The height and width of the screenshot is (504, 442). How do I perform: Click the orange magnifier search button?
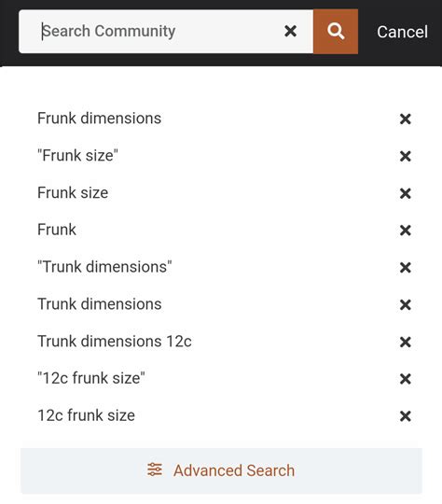336,32
